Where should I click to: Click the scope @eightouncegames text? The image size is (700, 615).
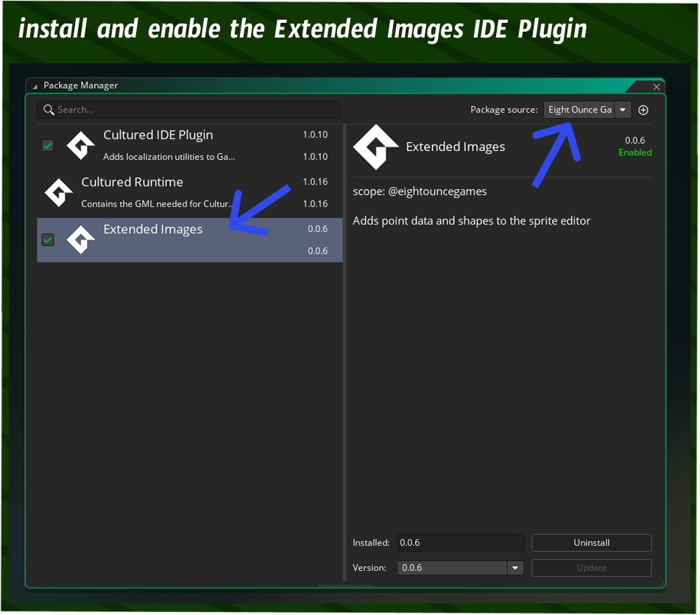coord(420,191)
